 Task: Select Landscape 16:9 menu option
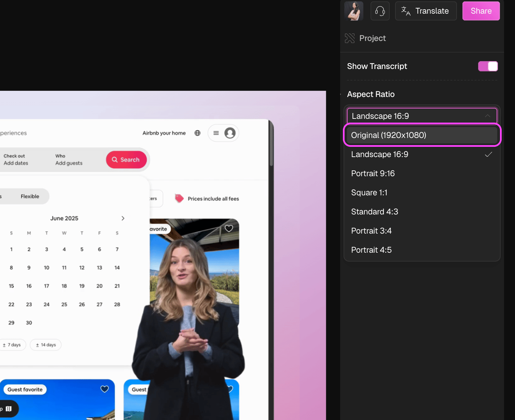click(422, 154)
